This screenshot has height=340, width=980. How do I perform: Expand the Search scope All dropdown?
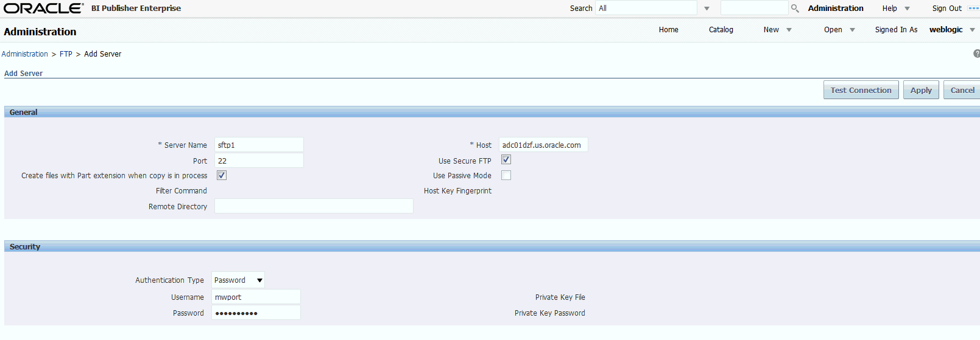[707, 9]
